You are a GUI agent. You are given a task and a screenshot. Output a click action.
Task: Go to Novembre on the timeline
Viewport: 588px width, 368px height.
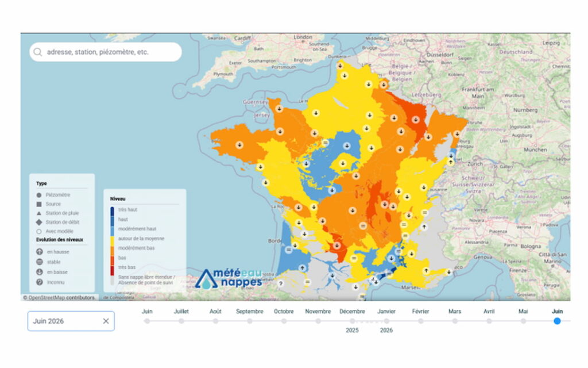[318, 321]
